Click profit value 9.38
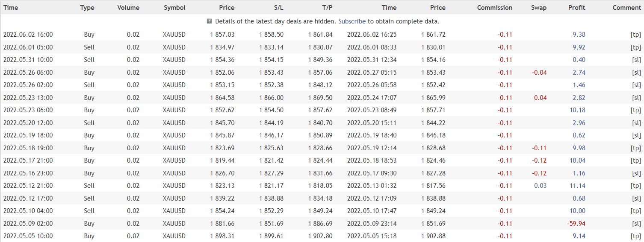This screenshot has height=242, width=644. click(579, 35)
